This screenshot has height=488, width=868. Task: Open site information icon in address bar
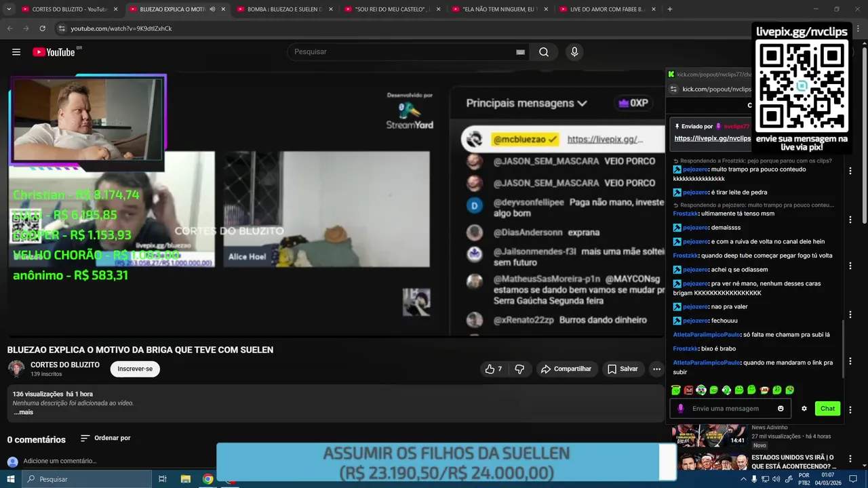pos(61,28)
